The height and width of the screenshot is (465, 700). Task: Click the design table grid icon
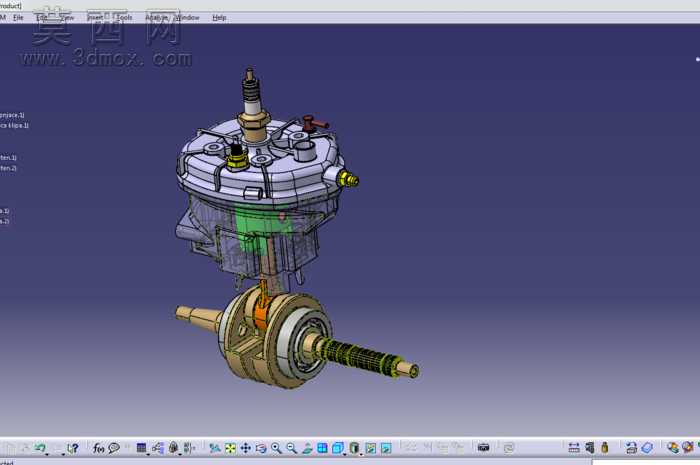point(141,448)
